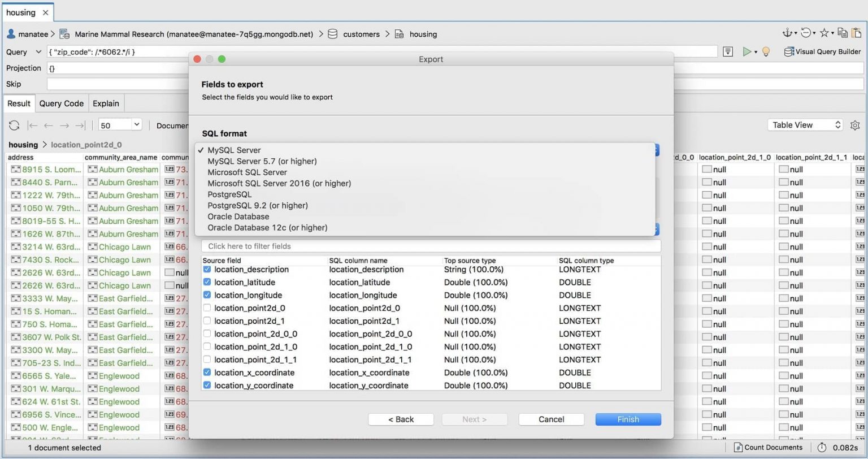Screen dimensions: 868x459
Task: Refresh results with the circular refresh icon
Action: pos(14,125)
